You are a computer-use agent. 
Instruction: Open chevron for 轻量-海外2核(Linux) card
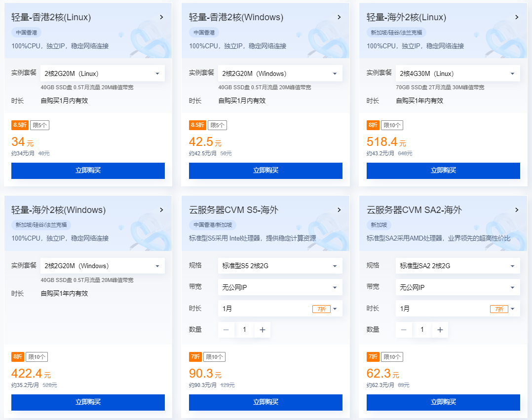tap(517, 17)
